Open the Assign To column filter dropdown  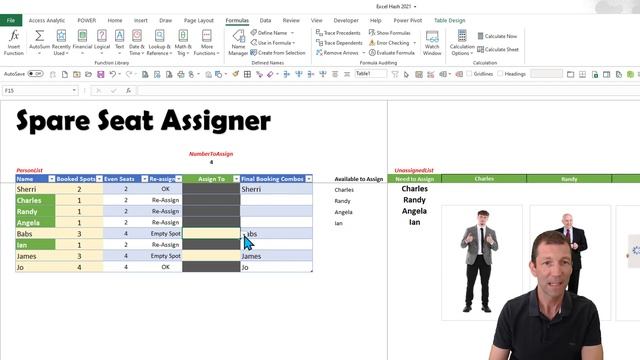pyautogui.click(x=236, y=179)
